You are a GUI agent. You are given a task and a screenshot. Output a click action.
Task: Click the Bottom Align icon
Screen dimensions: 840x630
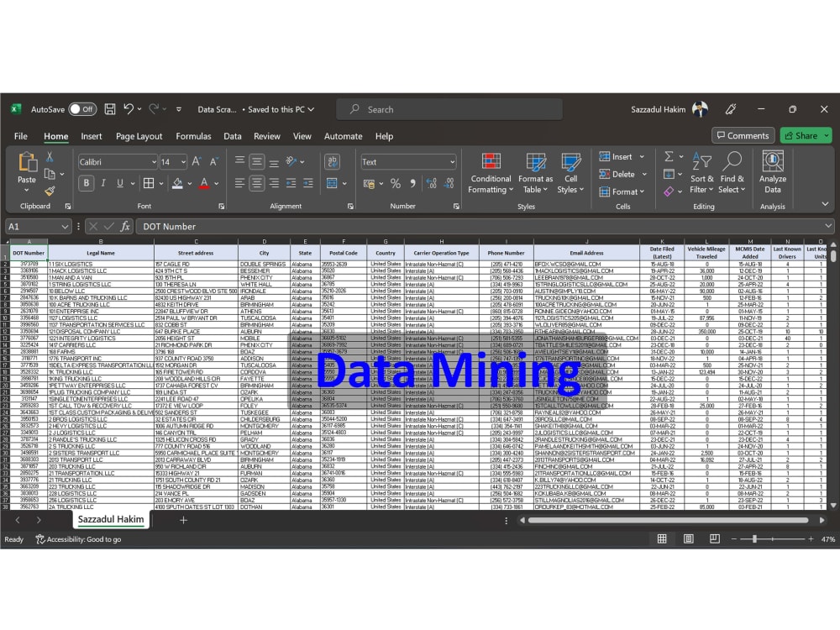click(x=274, y=162)
